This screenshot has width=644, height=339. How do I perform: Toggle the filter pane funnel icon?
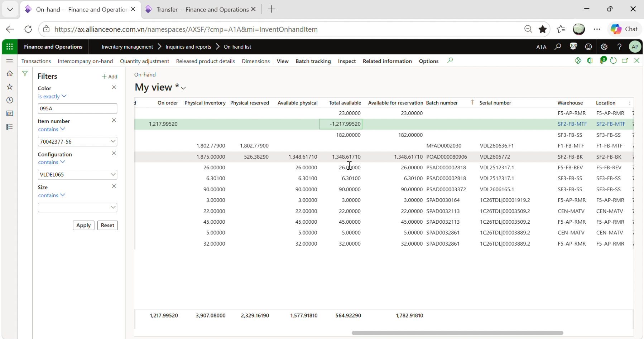point(25,73)
